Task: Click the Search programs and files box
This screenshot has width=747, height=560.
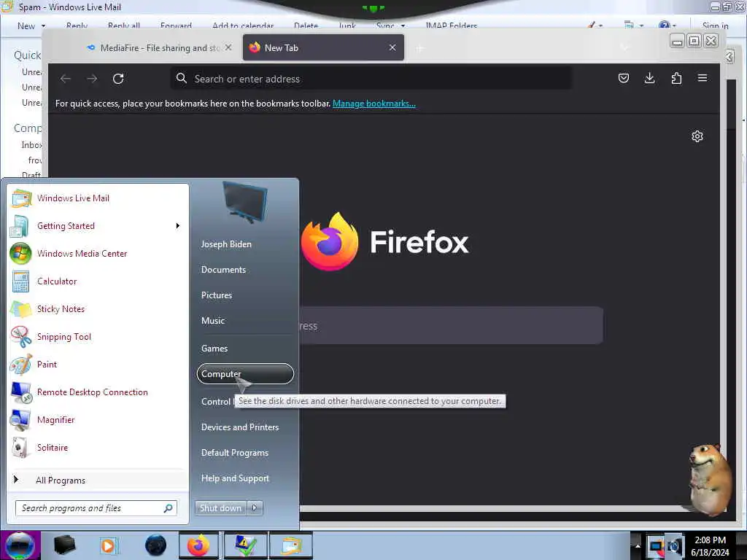Action: point(96,508)
